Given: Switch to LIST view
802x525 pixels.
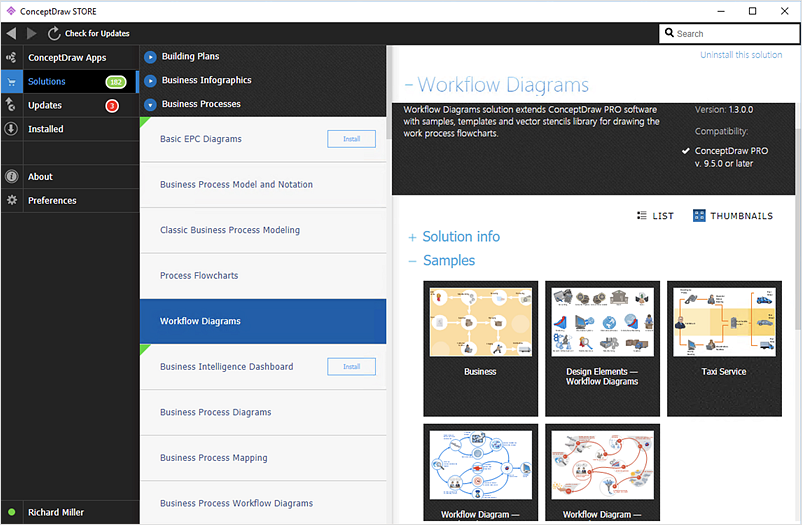Looking at the screenshot, I should (x=655, y=215).
